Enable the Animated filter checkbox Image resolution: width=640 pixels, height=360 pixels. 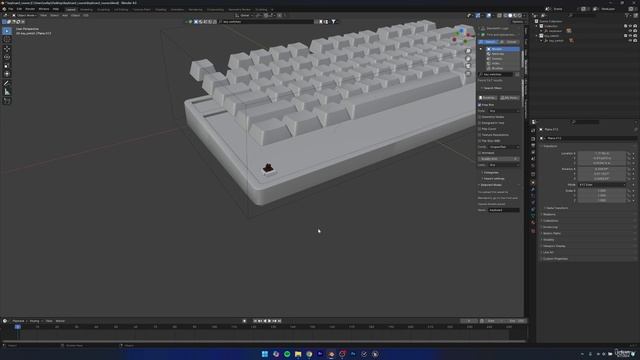click(x=480, y=153)
